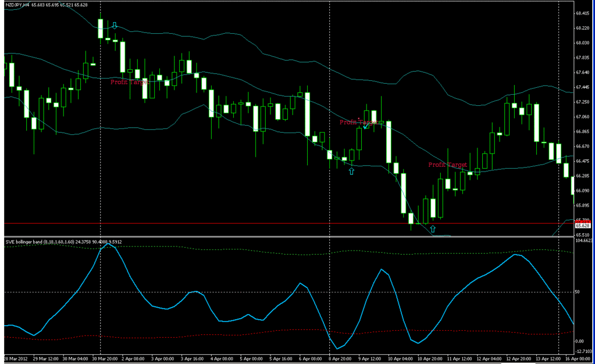Click the 3 Apr 00:00 time label
Image resolution: width=595 pixels, height=364 pixels.
162,359
